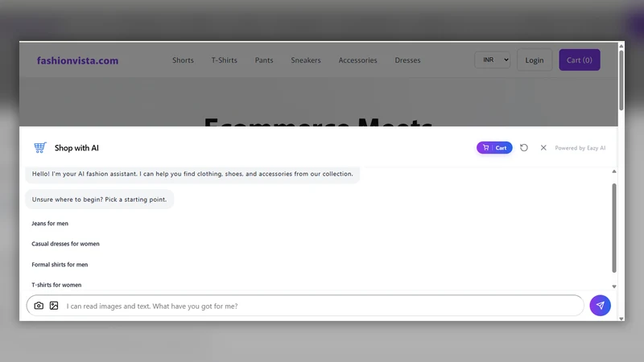Image resolution: width=644 pixels, height=362 pixels.
Task: Click the chat scrollbar down arrow
Action: (614, 286)
